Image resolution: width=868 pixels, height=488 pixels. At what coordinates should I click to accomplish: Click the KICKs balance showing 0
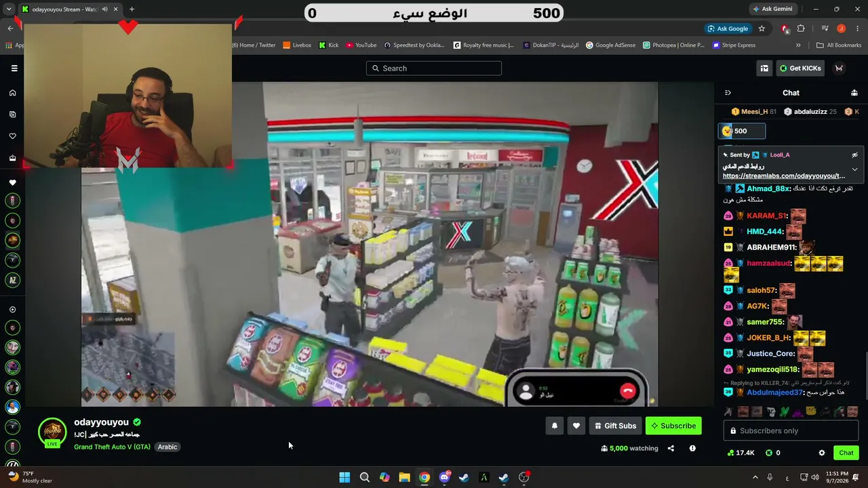click(x=772, y=453)
